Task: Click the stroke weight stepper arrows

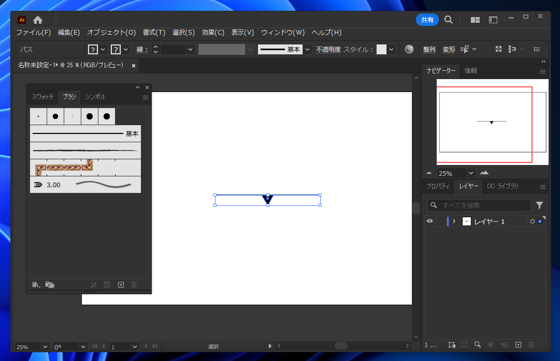Action: point(155,49)
